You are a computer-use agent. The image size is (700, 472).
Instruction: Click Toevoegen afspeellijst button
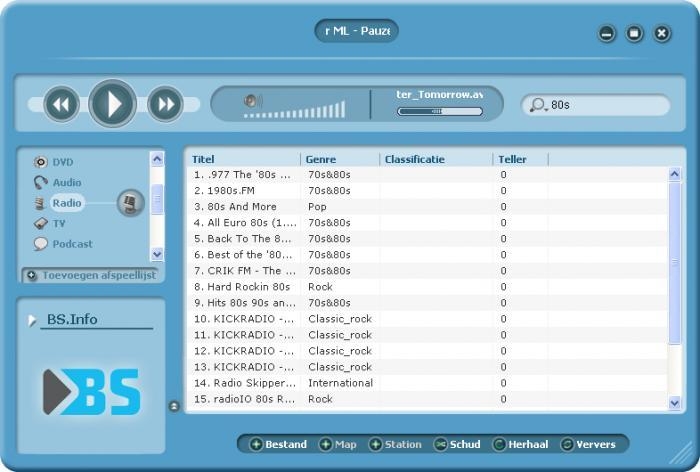[92, 275]
